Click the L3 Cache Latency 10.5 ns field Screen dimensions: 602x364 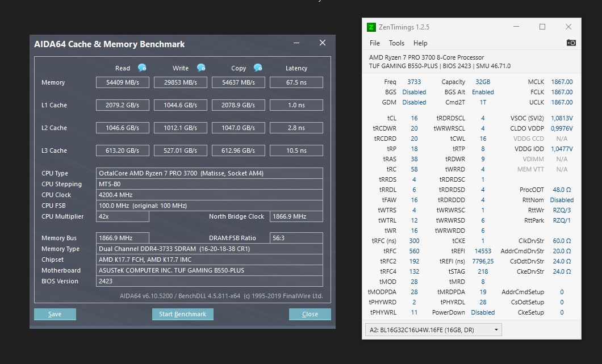(x=296, y=150)
